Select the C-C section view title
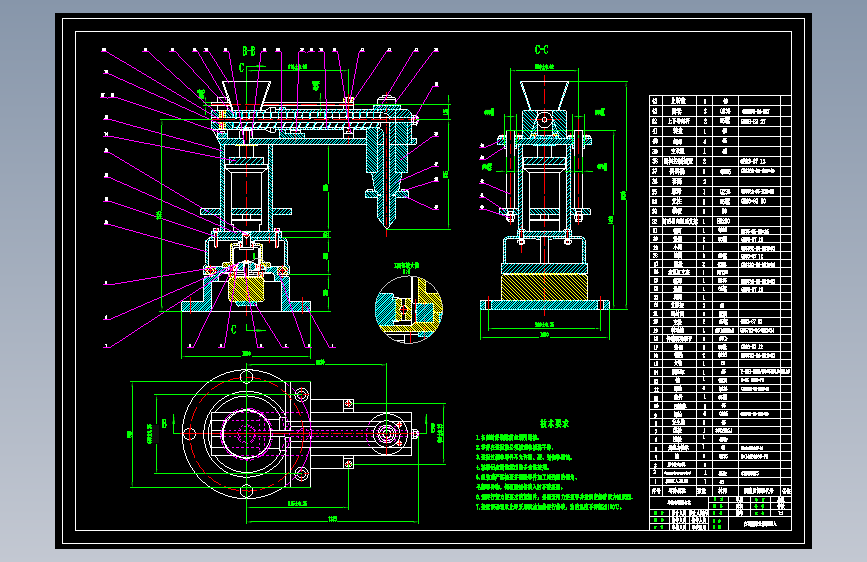The height and width of the screenshot is (562, 867). tap(542, 50)
